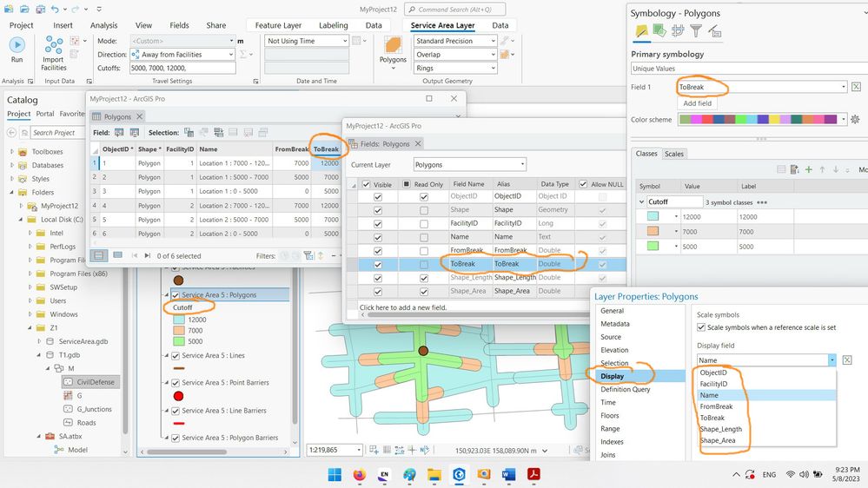Click the expression button beside Field 1
Viewport: 868px width, 488px height.
click(856, 87)
